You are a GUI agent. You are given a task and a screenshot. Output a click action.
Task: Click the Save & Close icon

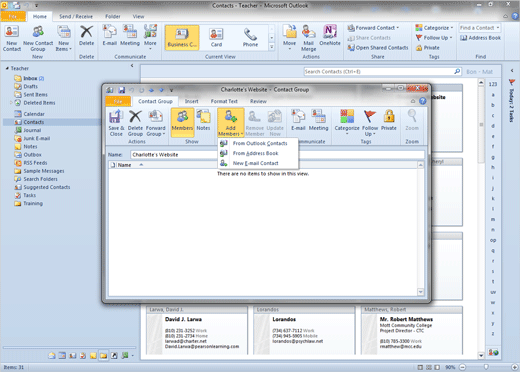[x=116, y=123]
